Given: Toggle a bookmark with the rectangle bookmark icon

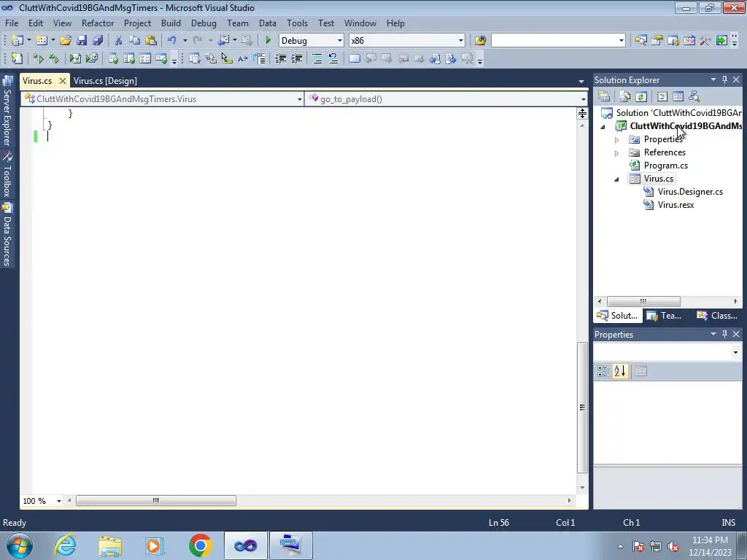Looking at the screenshot, I should tap(355, 58).
